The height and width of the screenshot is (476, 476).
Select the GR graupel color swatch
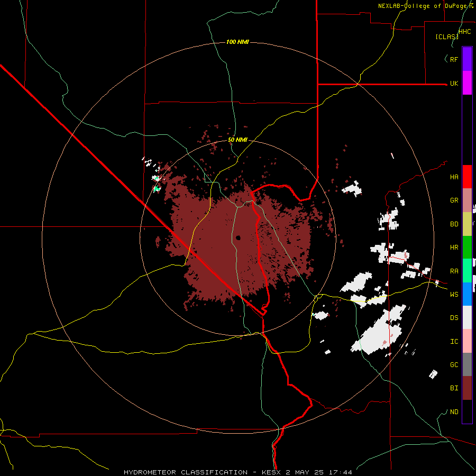coord(467,200)
